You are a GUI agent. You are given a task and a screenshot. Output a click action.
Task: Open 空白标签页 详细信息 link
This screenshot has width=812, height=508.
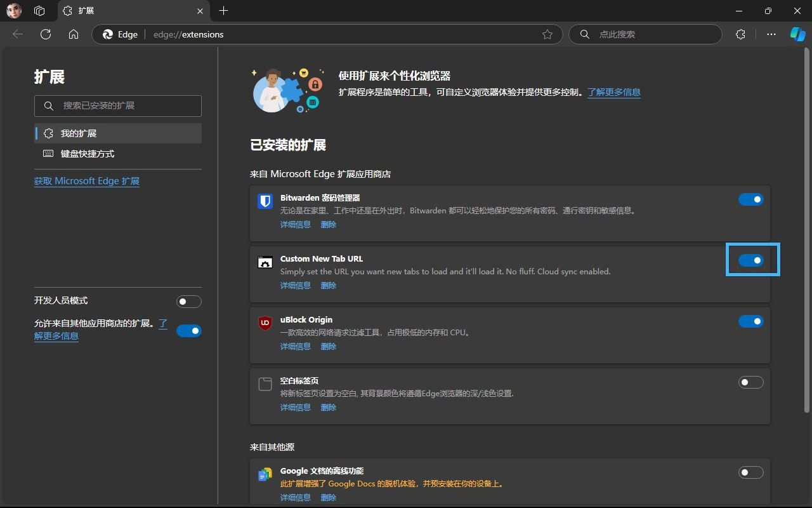296,407
